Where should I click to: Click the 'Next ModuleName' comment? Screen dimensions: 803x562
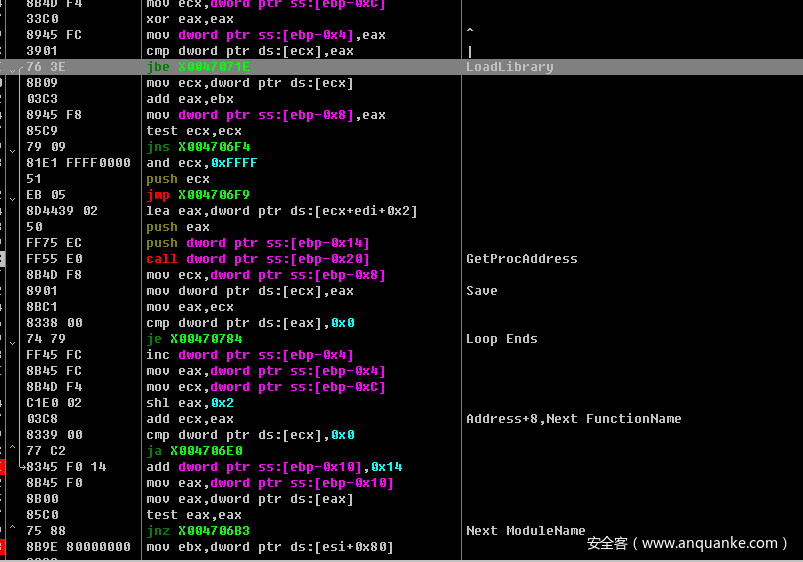pos(525,531)
